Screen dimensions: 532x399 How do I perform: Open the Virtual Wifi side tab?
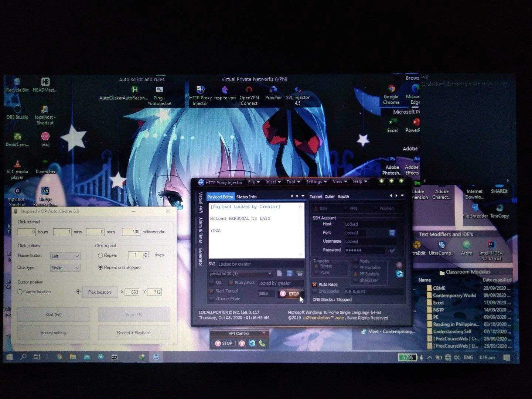[x=201, y=202]
